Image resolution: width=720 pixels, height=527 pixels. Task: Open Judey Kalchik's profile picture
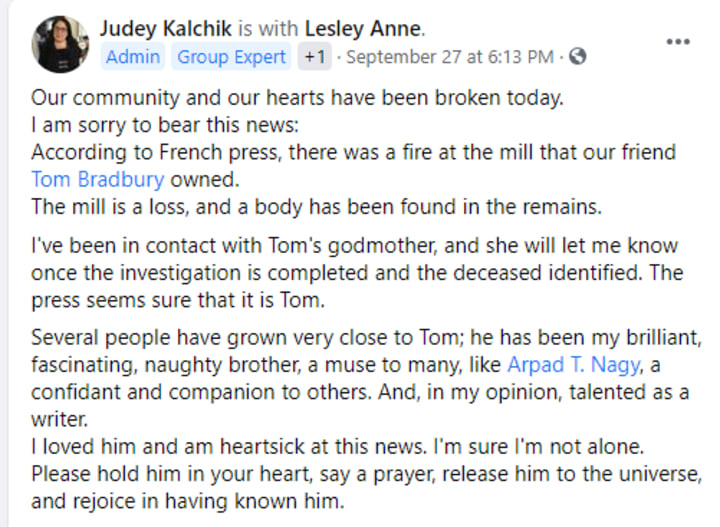coord(60,44)
